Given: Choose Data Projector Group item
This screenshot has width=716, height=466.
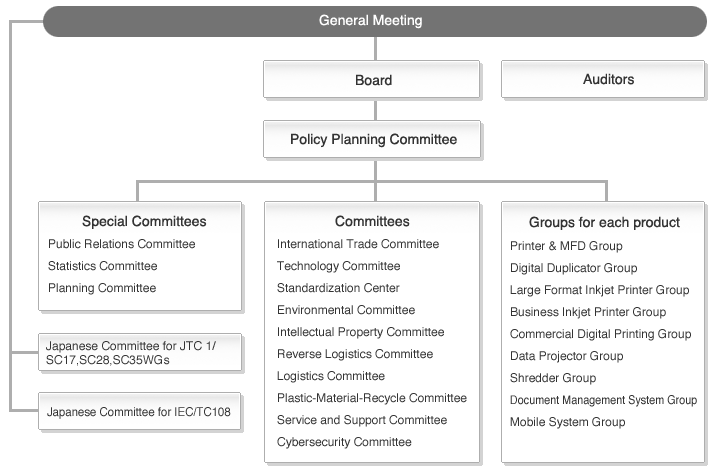Looking at the screenshot, I should click(x=567, y=356).
